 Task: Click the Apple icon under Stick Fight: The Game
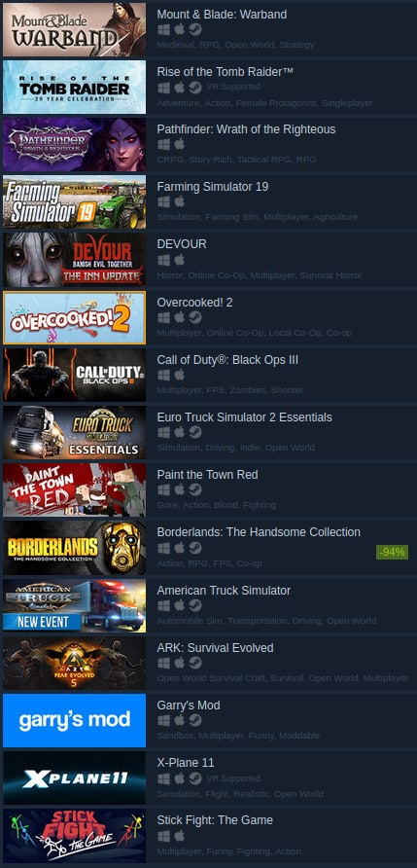(x=179, y=835)
